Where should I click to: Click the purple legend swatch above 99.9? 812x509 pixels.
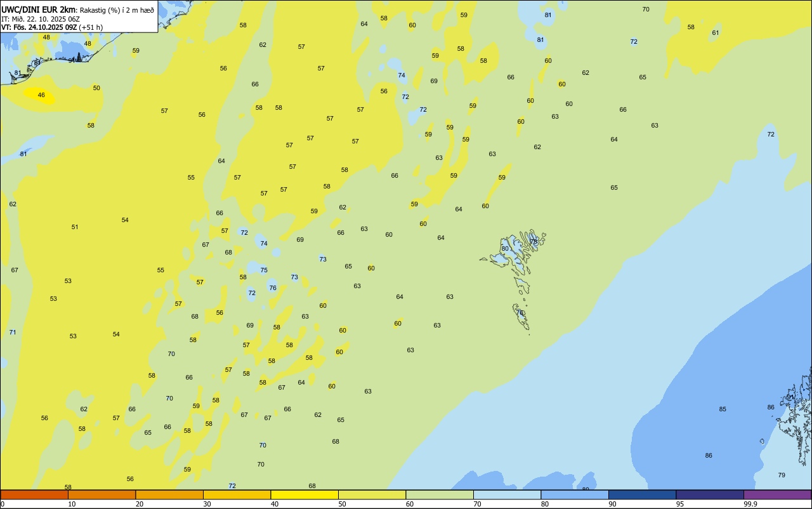click(777, 494)
